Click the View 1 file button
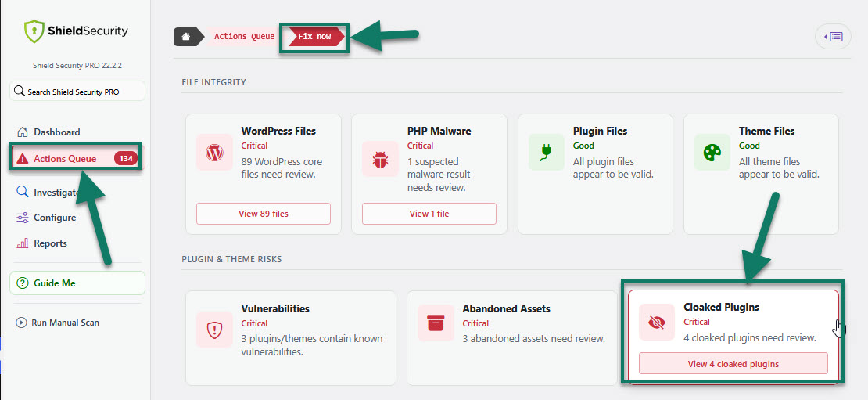Viewport: 868px width, 400px height. (429, 213)
